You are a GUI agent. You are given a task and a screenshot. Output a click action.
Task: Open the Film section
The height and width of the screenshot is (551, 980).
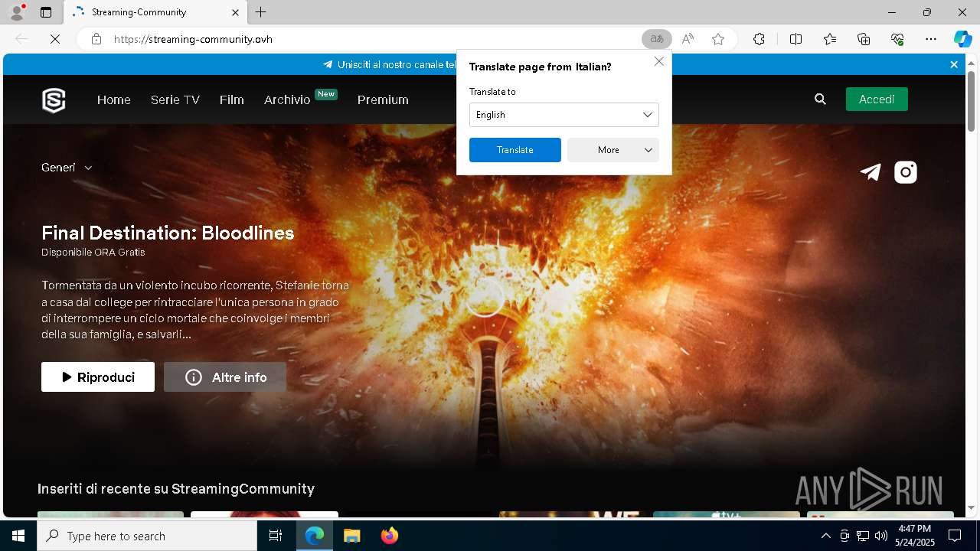[232, 99]
